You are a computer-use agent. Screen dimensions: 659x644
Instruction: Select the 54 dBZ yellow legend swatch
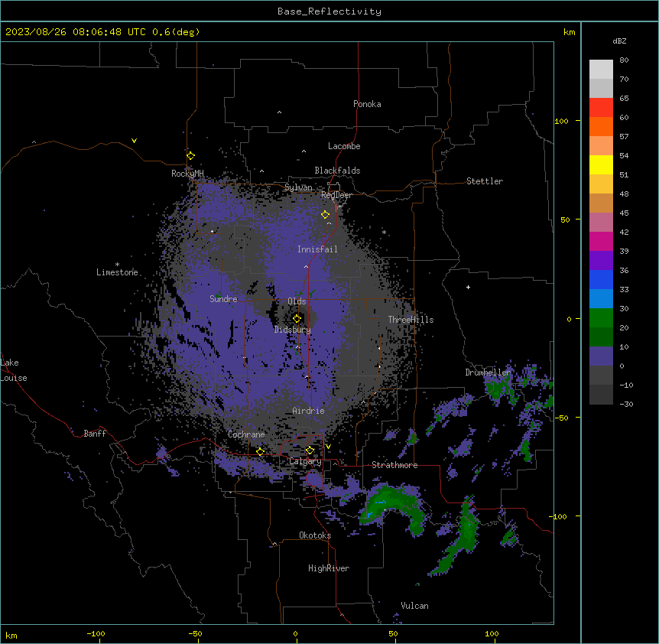coord(601,164)
